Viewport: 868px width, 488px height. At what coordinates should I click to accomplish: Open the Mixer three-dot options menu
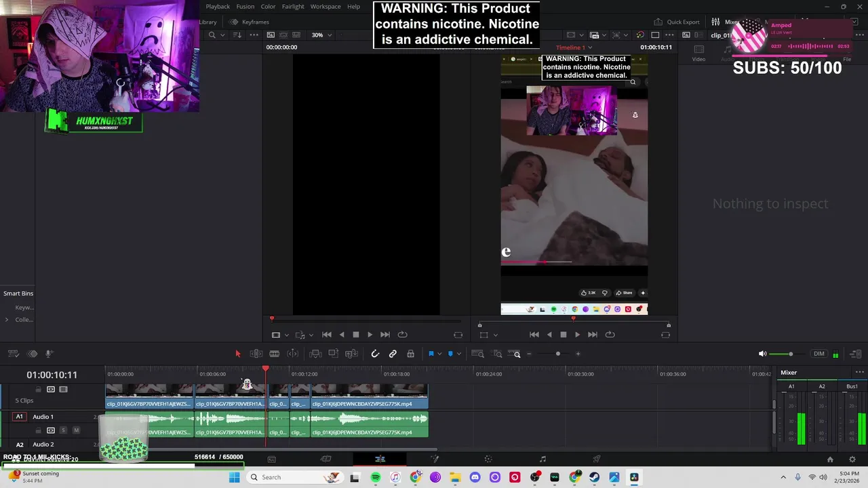point(860,372)
